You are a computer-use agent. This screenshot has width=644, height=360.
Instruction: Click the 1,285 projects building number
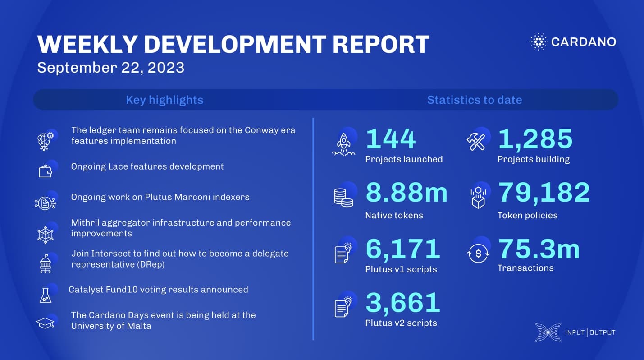click(x=535, y=139)
